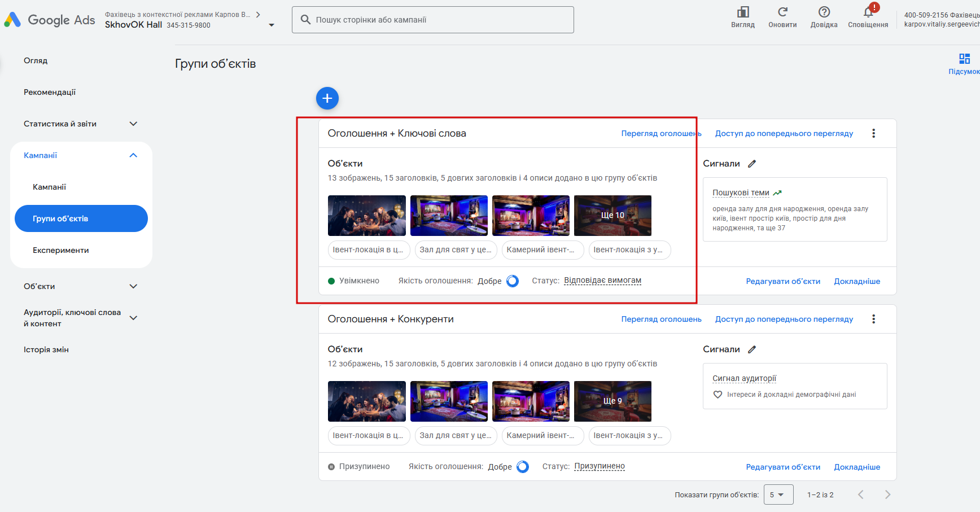Open Експерименти in sidebar
Image resolution: width=980 pixels, height=512 pixels.
(61, 250)
